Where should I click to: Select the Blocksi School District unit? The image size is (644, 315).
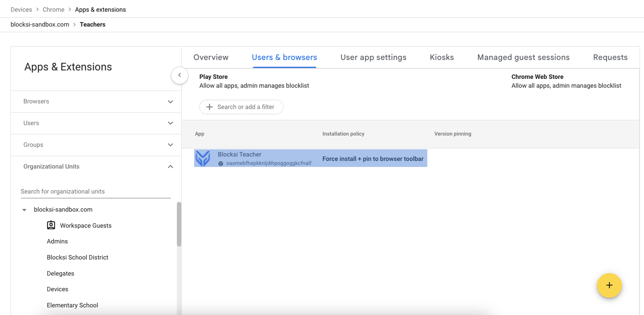tap(78, 257)
